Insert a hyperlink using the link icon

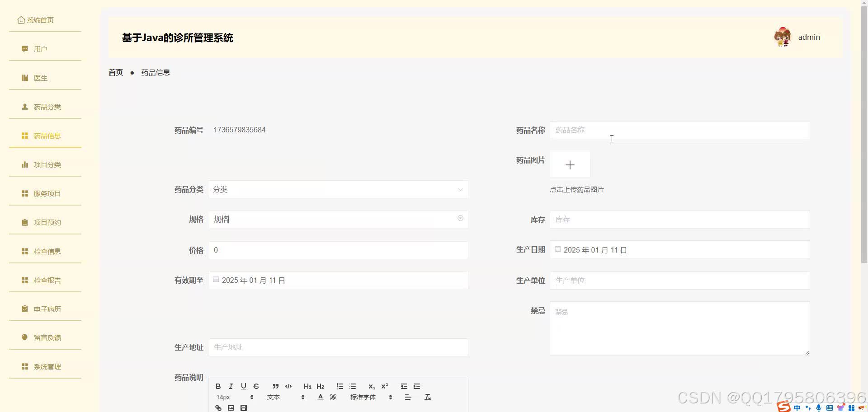218,407
